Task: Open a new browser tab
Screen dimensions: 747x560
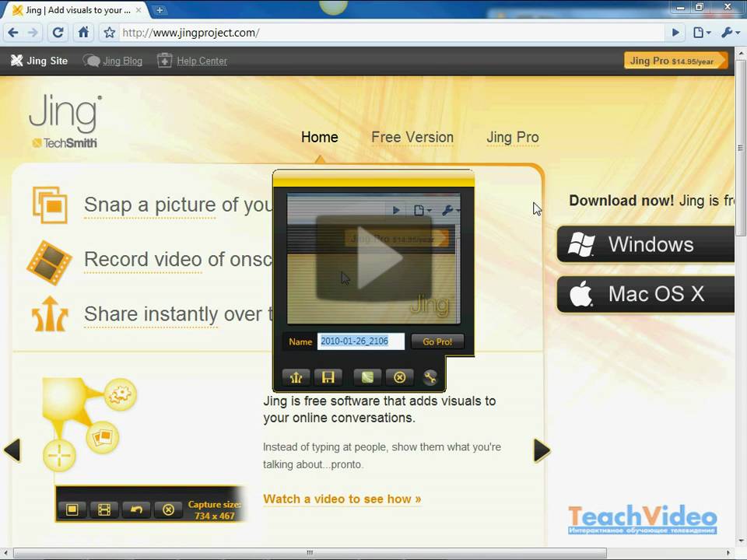Action: click(x=160, y=9)
